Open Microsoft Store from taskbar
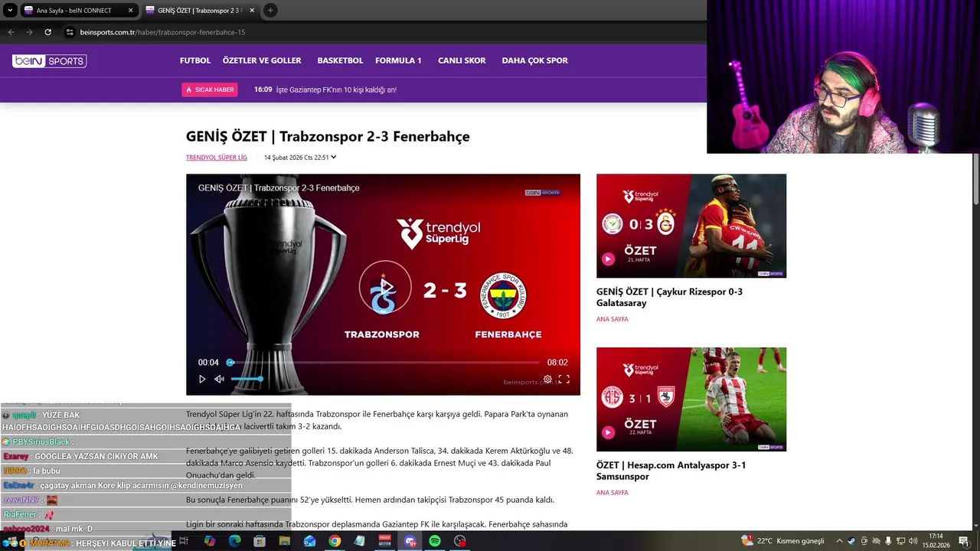Viewport: 980px width, 551px height. (x=260, y=541)
